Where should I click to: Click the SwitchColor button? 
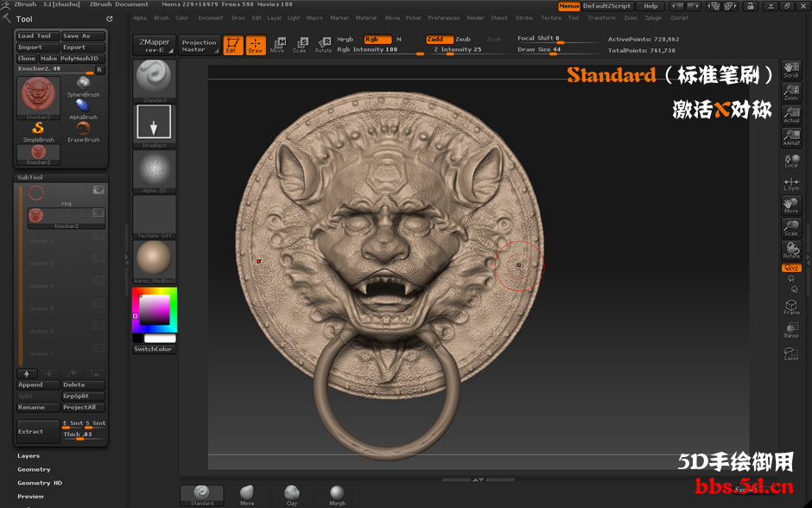click(x=155, y=349)
